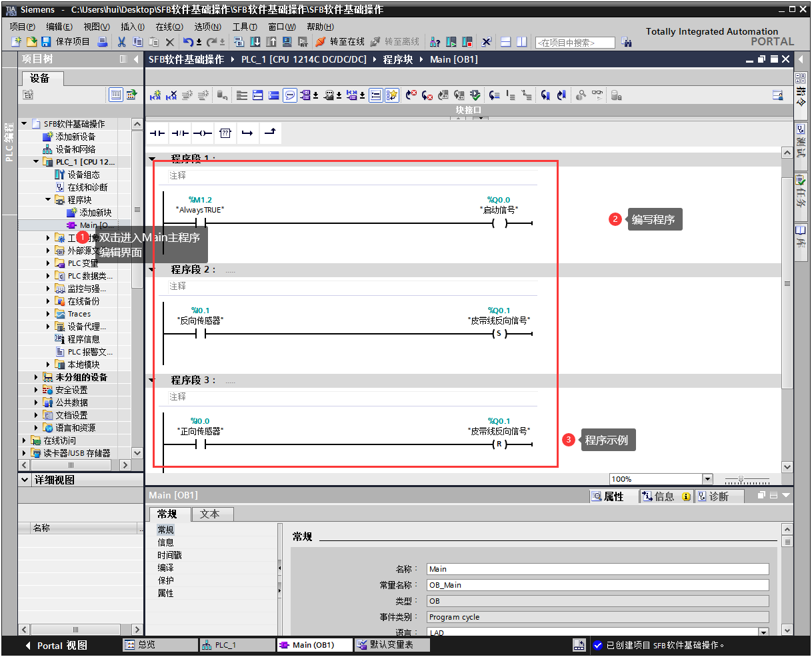This screenshot has height=657, width=812.
Task: Toggle the project tree overview view button
Action: tap(116, 95)
